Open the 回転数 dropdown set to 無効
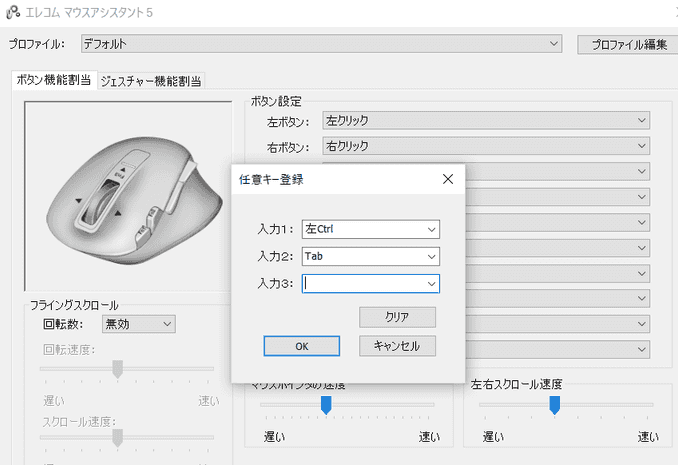 (x=138, y=323)
